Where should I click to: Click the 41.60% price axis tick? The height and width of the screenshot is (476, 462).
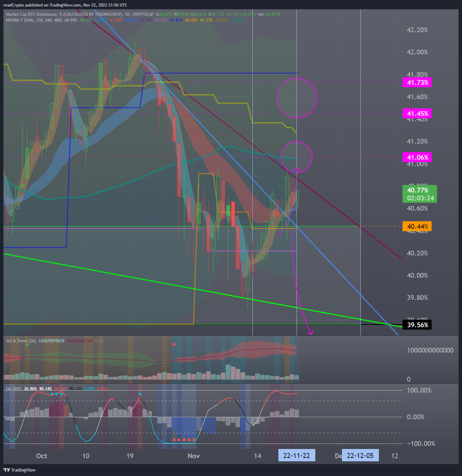pos(417,97)
